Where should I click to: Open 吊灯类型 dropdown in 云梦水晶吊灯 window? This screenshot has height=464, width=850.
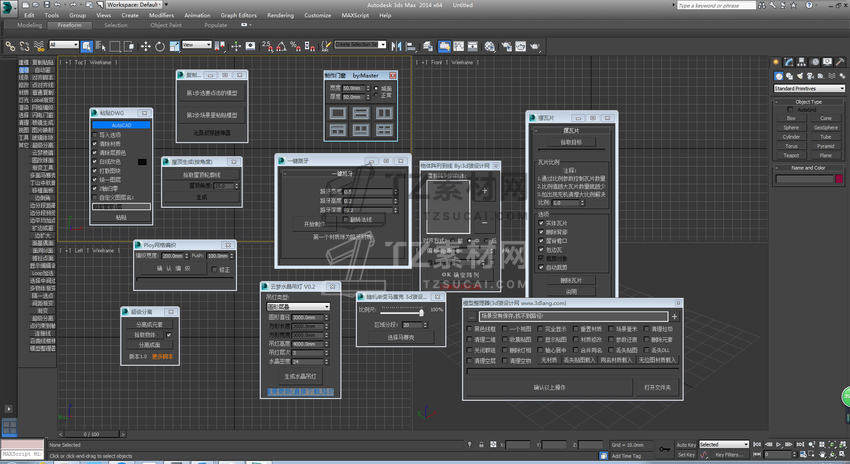click(x=298, y=306)
